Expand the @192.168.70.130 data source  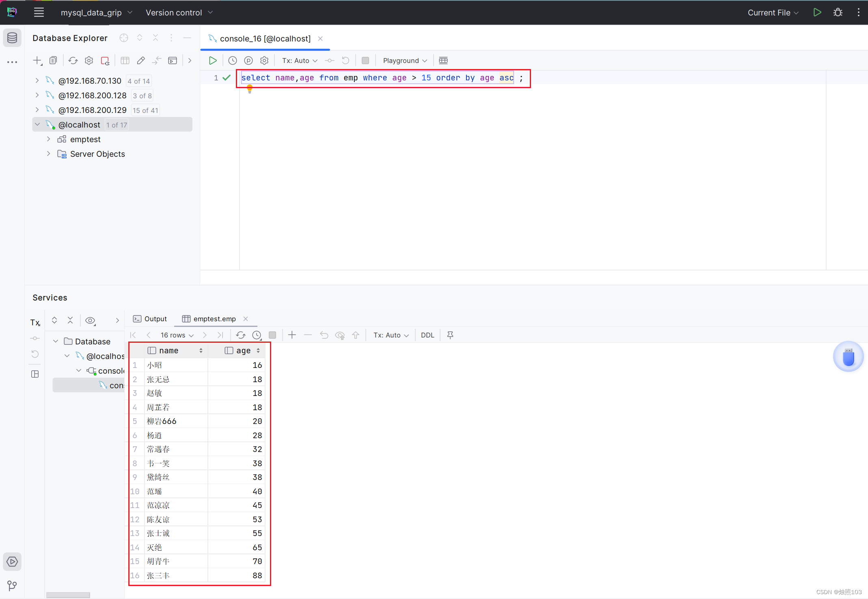point(37,81)
